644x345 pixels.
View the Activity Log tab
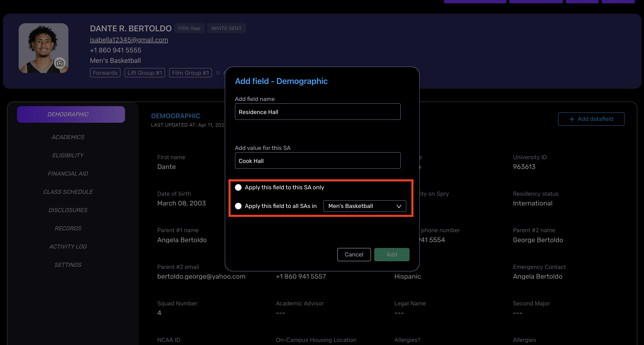click(x=68, y=247)
